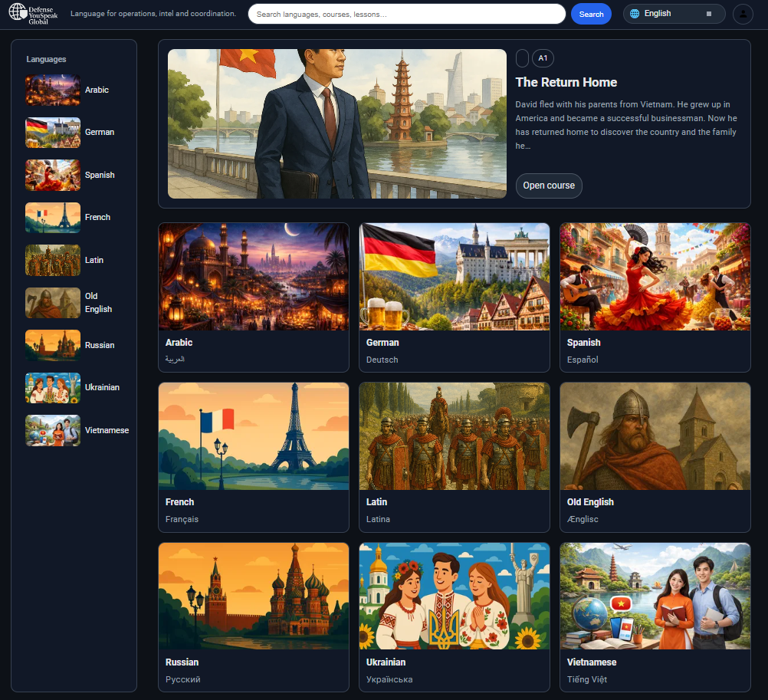This screenshot has width=768, height=700.
Task: Choose Russian in the Languages menu
Action: [x=52, y=345]
